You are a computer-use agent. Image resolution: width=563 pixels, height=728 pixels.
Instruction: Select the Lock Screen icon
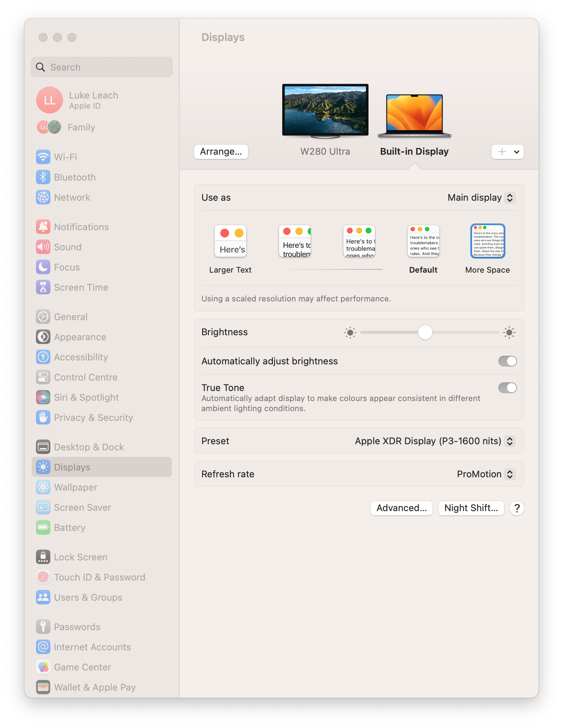43,557
